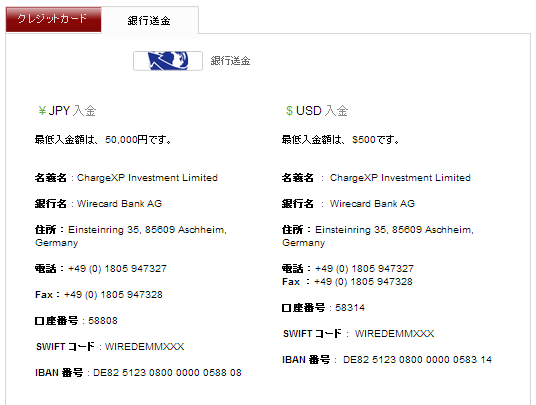The height and width of the screenshot is (405, 536).
Task: Click the USD Fax number ending 947328
Action: (363, 282)
